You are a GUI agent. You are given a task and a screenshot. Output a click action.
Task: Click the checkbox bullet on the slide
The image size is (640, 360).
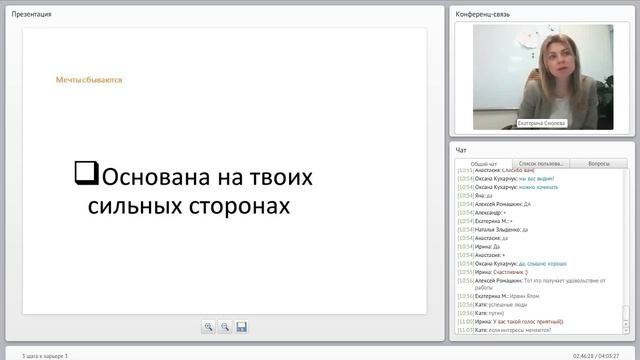click(x=86, y=173)
